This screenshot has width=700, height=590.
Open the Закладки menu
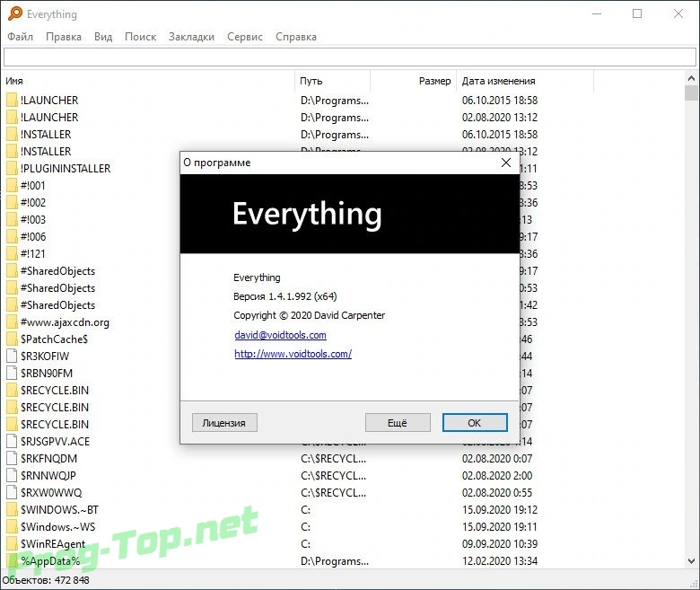tap(191, 37)
